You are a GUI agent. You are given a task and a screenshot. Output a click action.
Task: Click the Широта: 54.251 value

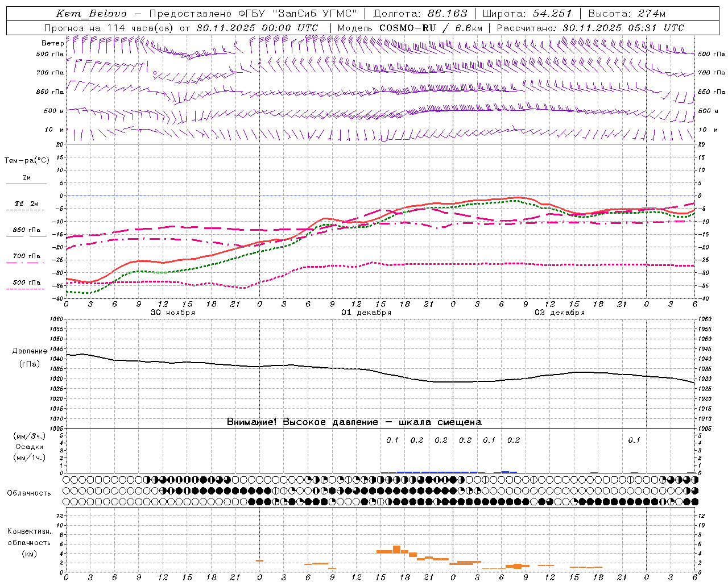527,14
